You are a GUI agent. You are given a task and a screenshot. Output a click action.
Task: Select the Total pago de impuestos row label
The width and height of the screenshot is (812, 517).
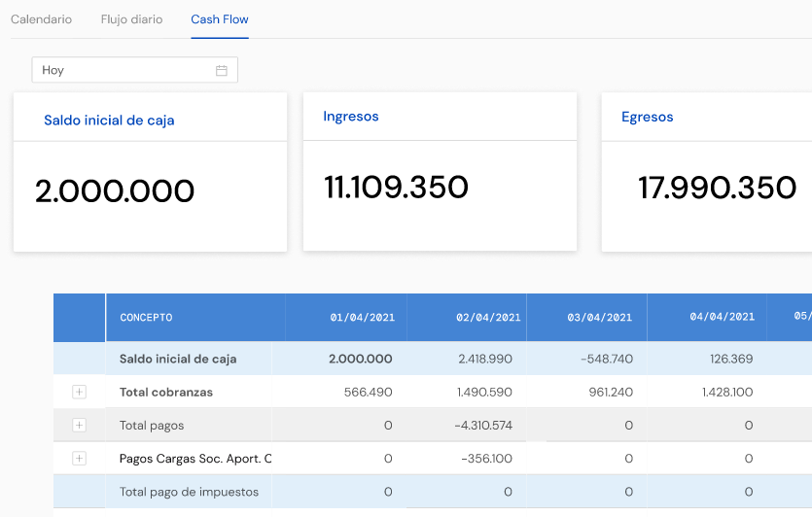[189, 492]
